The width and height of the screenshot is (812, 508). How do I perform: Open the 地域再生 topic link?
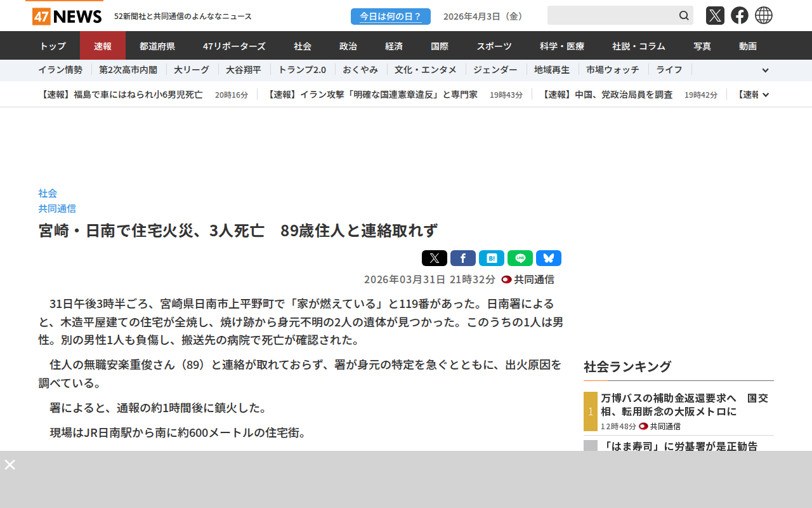pos(552,70)
